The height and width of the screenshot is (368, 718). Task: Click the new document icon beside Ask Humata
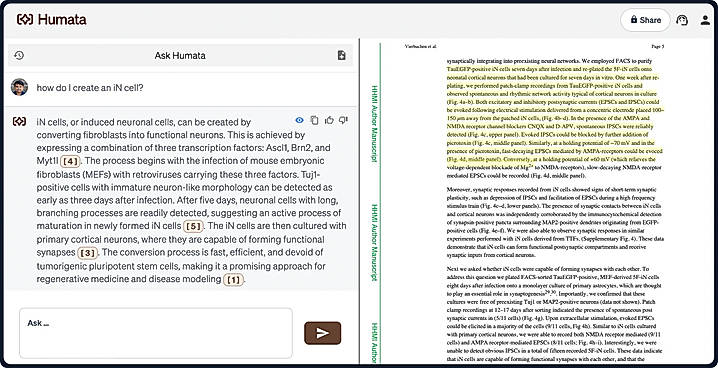click(x=342, y=55)
